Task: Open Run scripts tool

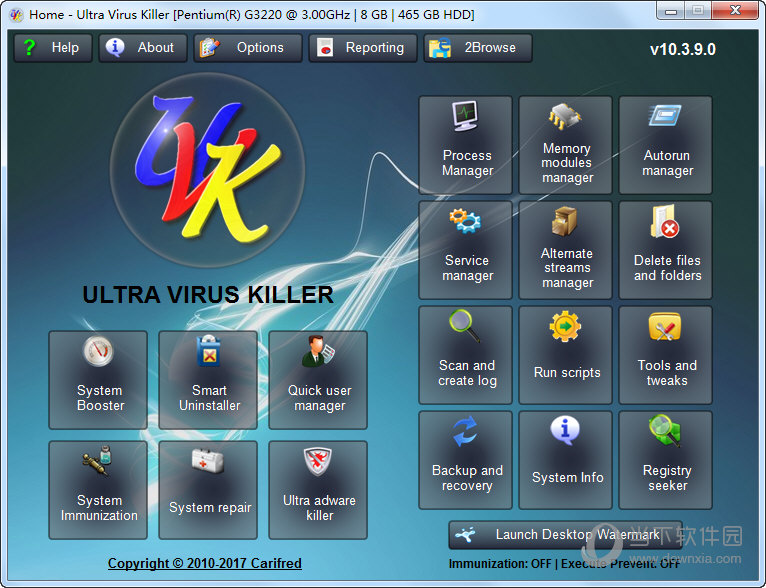Action: (565, 355)
